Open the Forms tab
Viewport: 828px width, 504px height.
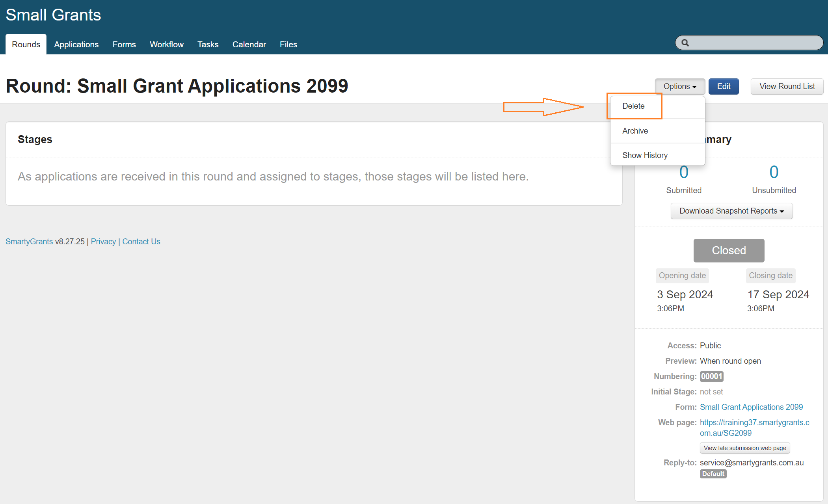coord(124,45)
